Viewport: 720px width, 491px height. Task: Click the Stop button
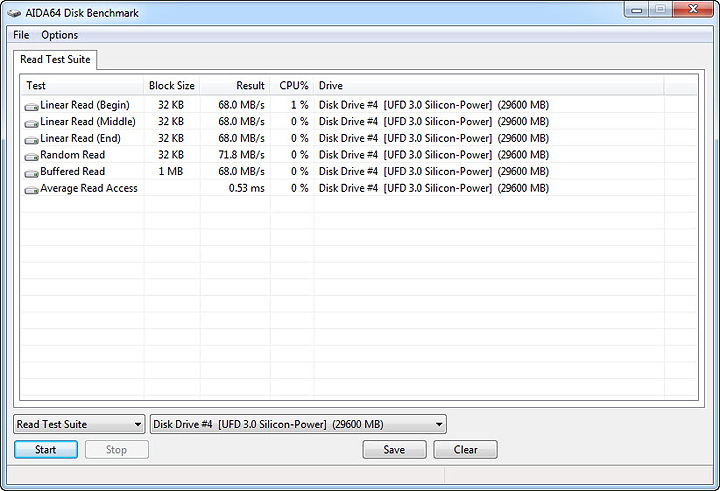117,449
